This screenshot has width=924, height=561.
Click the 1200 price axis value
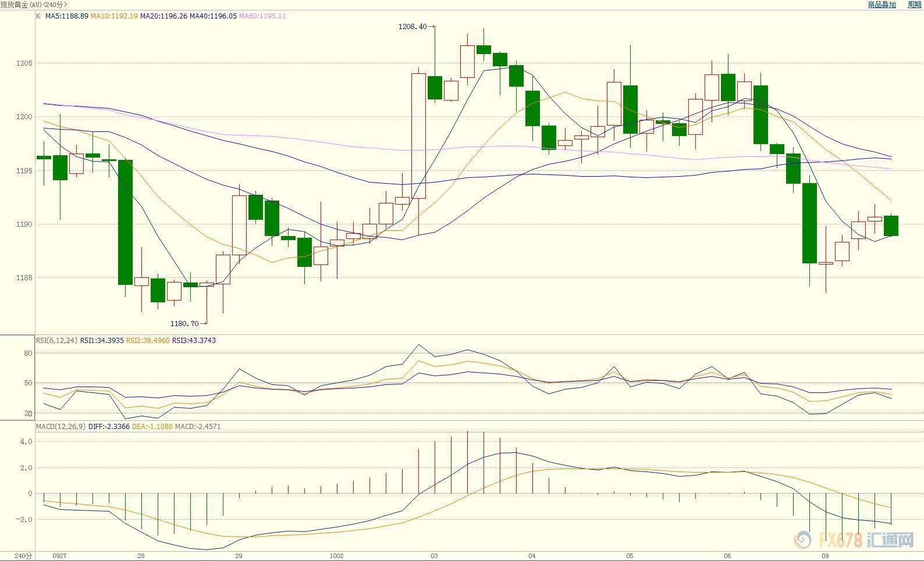[x=24, y=117]
